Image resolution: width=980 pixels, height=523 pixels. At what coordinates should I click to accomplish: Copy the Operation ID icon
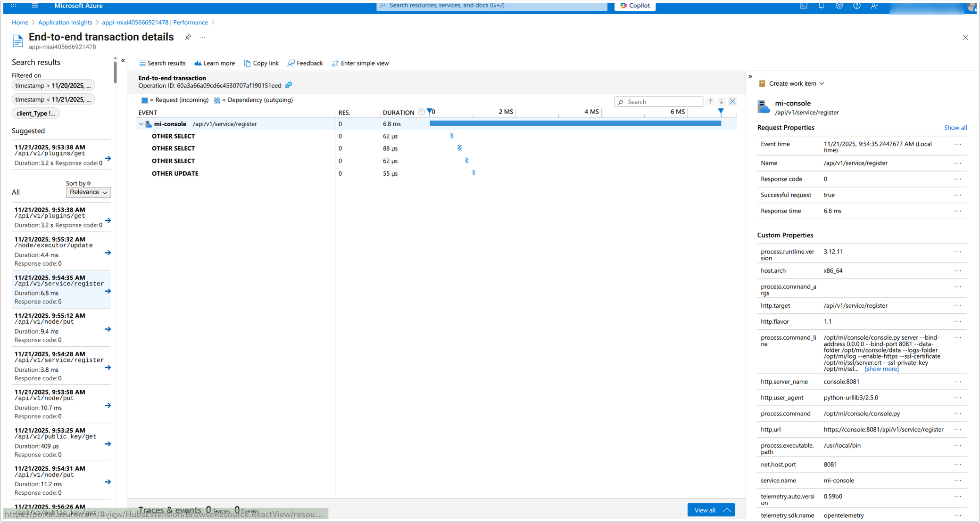coord(289,85)
